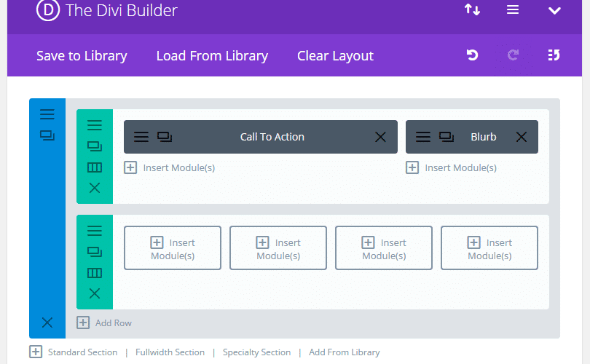
Task: Delete the second row with X icon
Action: tap(95, 293)
